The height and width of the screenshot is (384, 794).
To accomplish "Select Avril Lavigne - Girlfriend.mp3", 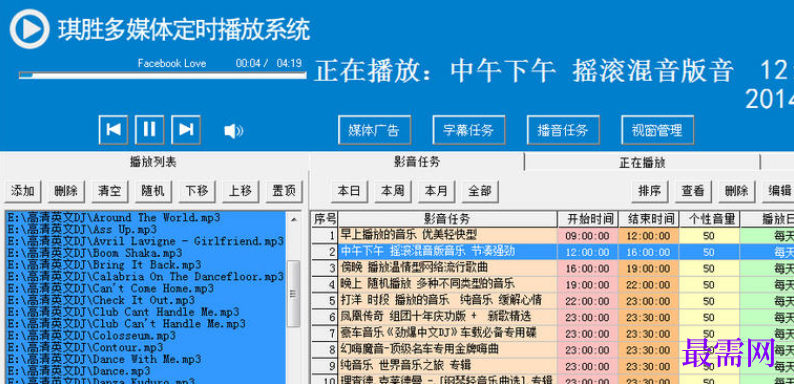I will pos(145,241).
